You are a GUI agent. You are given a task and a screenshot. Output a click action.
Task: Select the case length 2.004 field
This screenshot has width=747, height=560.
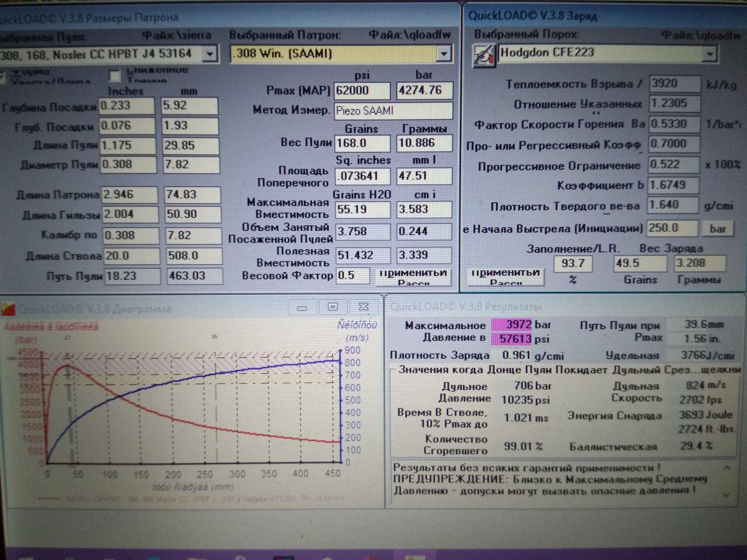tap(129, 215)
